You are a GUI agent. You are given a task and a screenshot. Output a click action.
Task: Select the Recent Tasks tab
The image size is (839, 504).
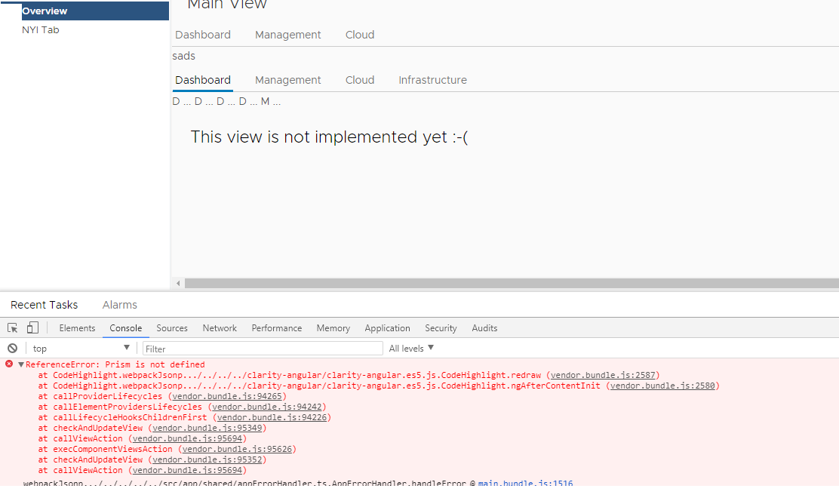click(44, 305)
